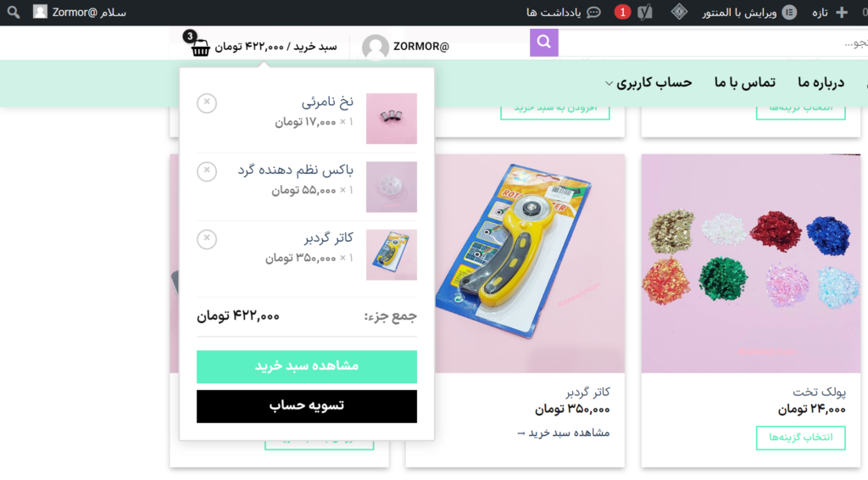Click the ZORMOR@ user avatar icon

tap(376, 47)
